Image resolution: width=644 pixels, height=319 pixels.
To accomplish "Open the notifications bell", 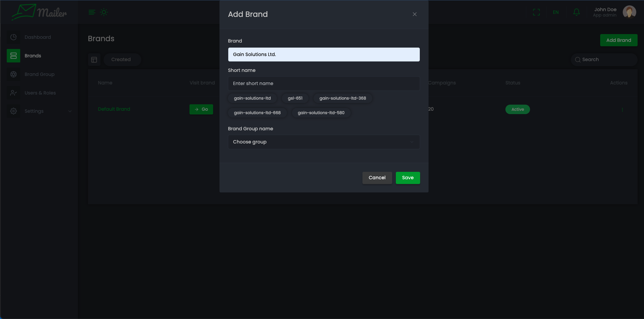I will 576,12.
